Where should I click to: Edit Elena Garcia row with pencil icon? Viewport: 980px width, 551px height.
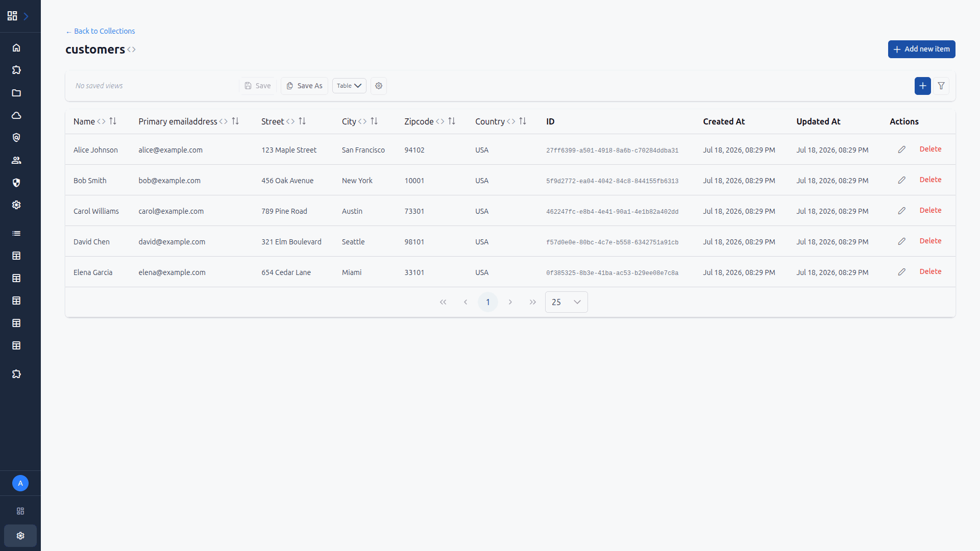tap(902, 272)
